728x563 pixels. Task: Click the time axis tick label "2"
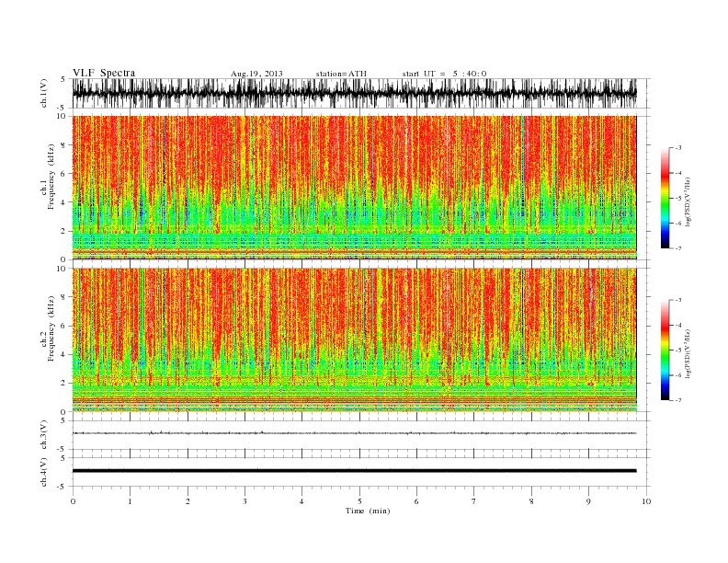point(188,501)
